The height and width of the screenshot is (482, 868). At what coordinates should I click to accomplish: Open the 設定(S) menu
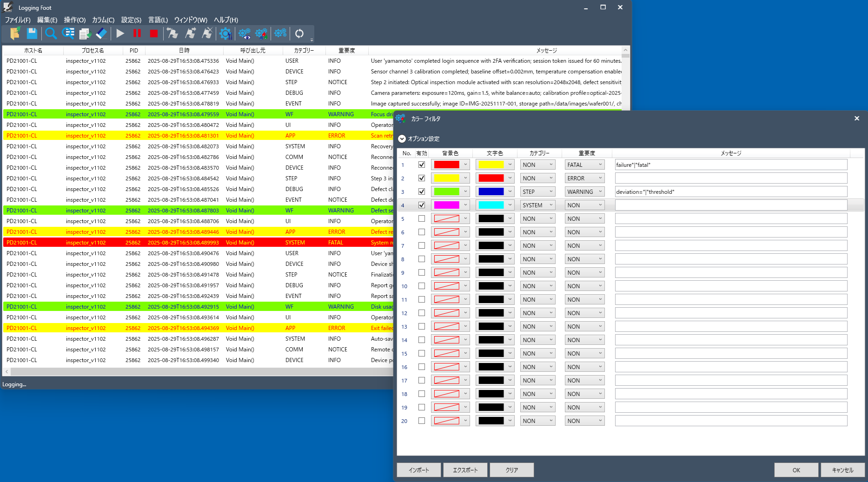click(x=131, y=20)
